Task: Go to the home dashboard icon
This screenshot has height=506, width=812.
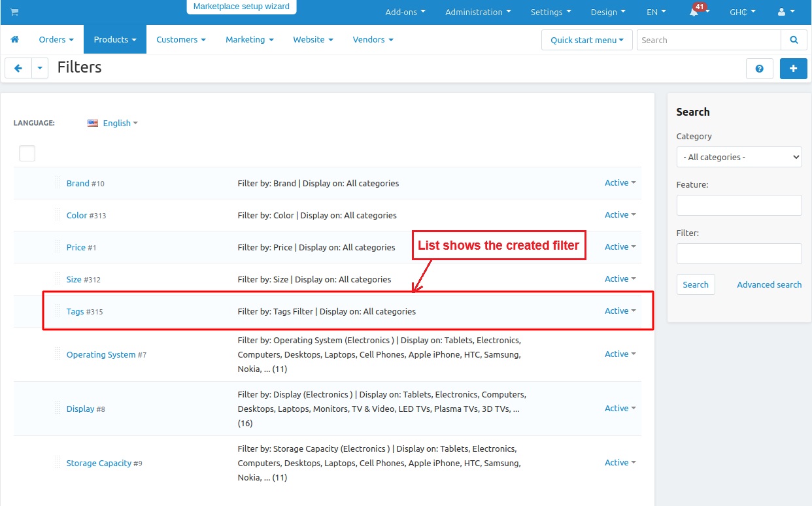Action: point(14,40)
